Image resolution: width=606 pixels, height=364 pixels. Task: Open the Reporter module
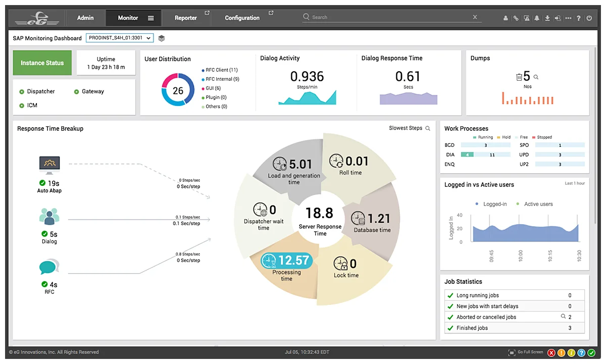[x=186, y=18]
